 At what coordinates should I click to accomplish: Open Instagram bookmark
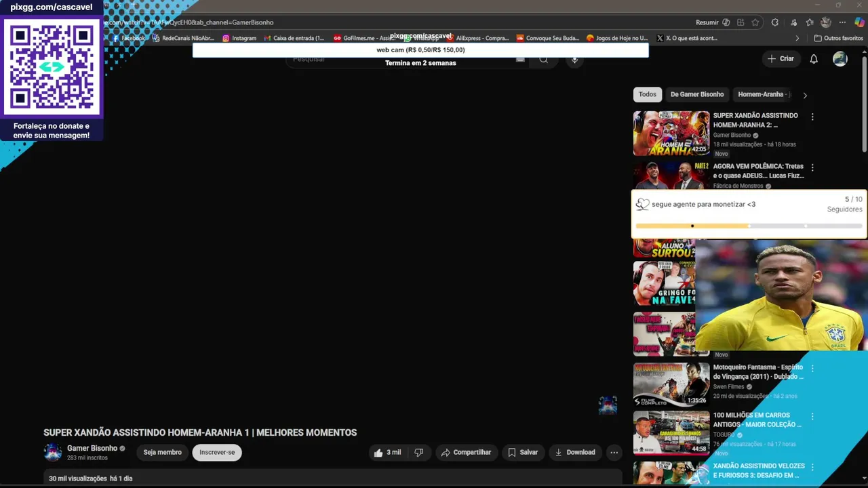point(239,38)
